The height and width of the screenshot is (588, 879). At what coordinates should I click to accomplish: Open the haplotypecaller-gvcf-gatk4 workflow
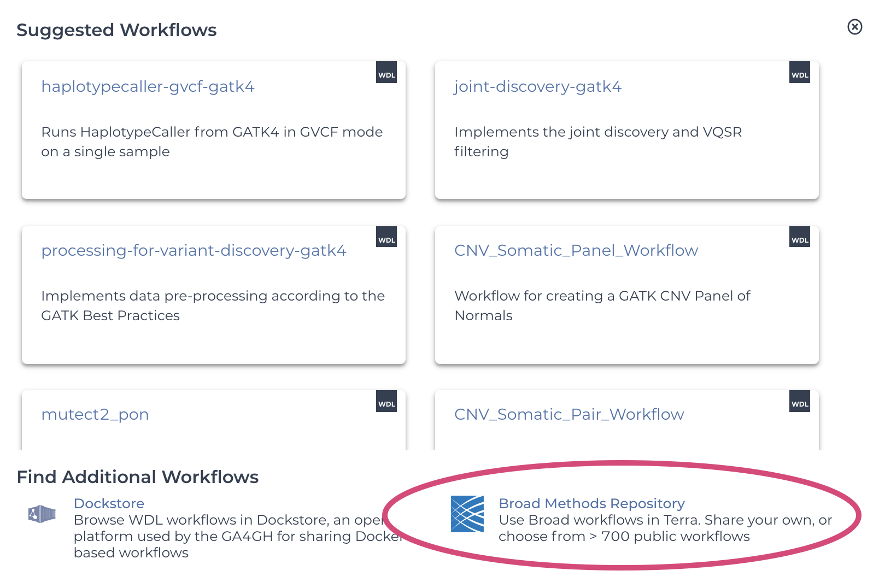point(148,86)
